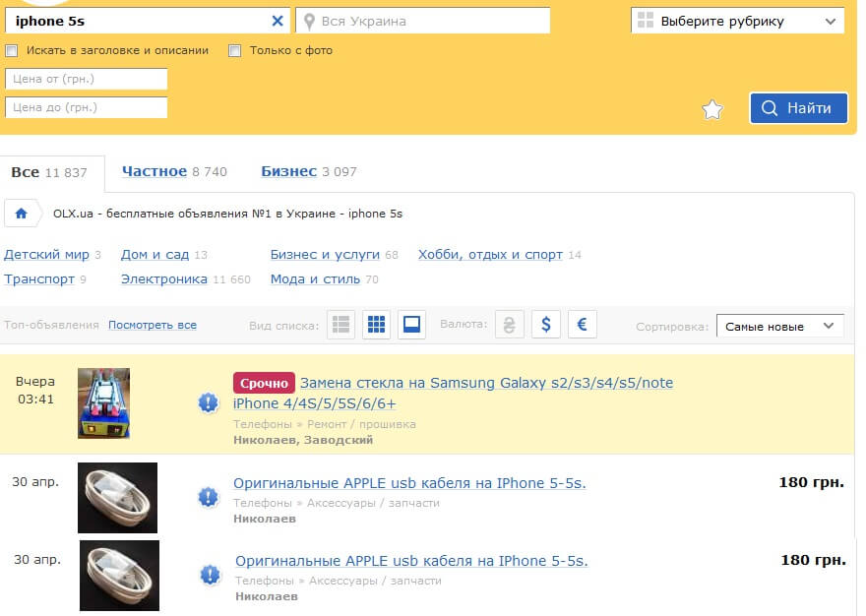This screenshot has width=866, height=616.
Task: Open thumbnail of Samsung Galaxy glass repair ad
Action: pyautogui.click(x=104, y=403)
